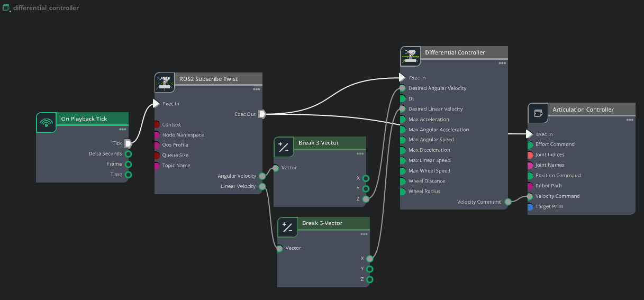Click the Wheel Distance input port

coord(403,181)
